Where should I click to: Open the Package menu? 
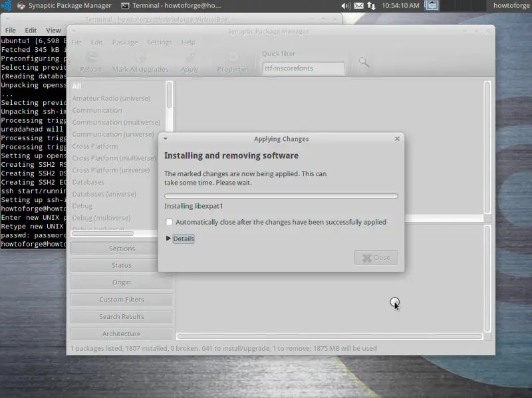(x=125, y=42)
